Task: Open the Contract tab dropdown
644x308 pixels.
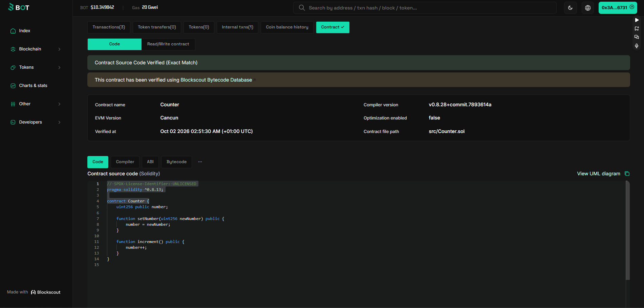Action: 332,27
